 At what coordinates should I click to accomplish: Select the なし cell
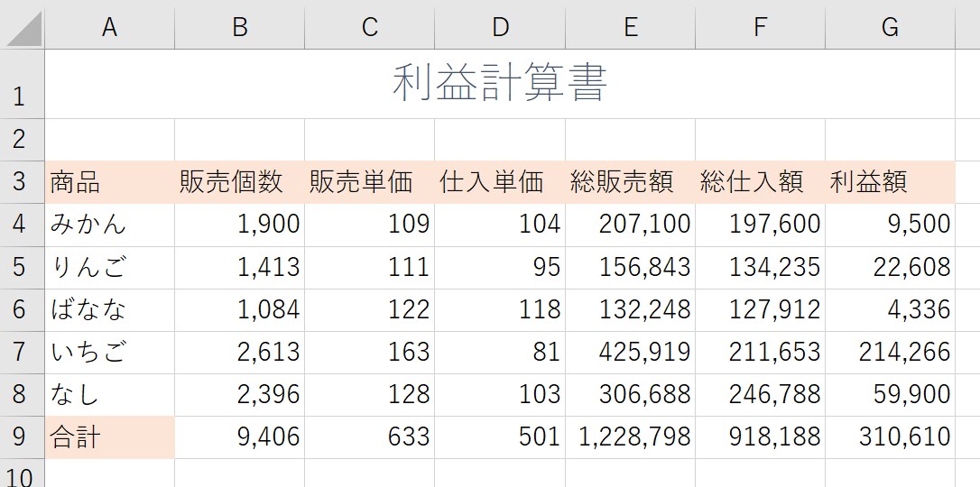pyautogui.click(x=110, y=395)
